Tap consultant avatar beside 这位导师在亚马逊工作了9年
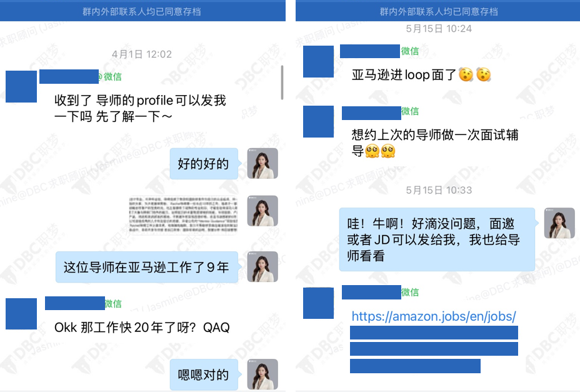580x392 pixels. pos(262,267)
